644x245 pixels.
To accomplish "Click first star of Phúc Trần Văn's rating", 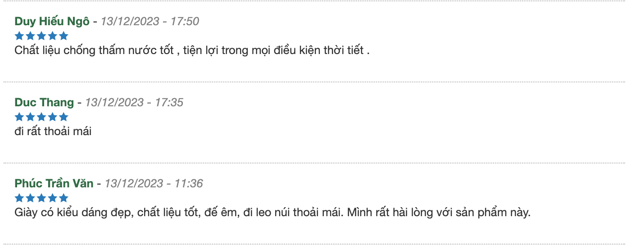I will click(x=19, y=198).
